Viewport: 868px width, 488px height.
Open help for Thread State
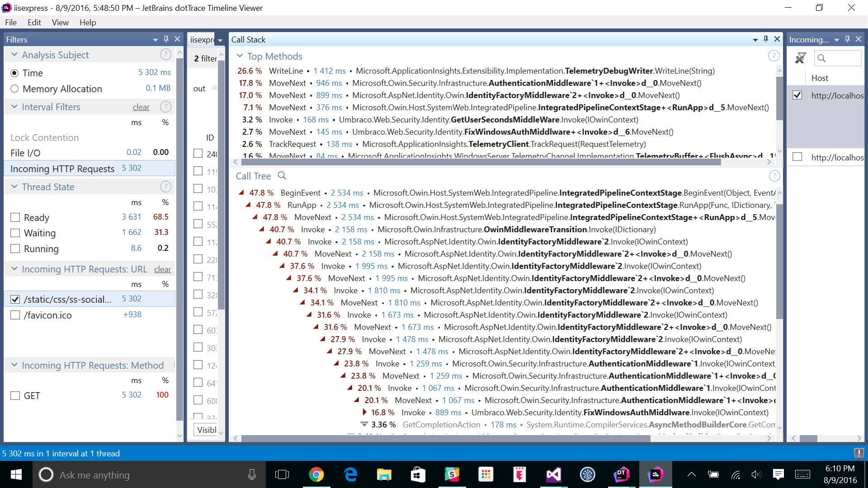165,187
